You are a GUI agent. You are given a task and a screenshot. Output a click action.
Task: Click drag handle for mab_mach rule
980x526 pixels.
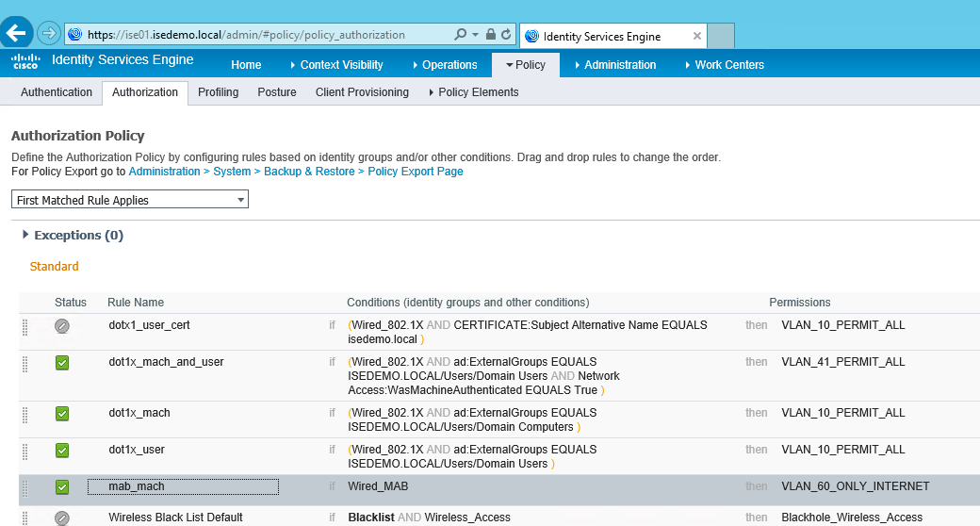pos(25,488)
